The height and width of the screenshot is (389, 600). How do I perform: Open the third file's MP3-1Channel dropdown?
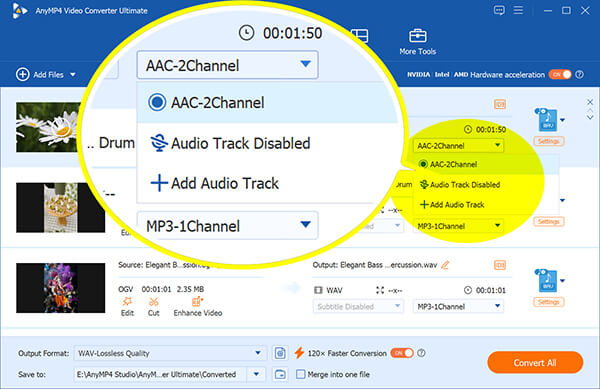[458, 306]
